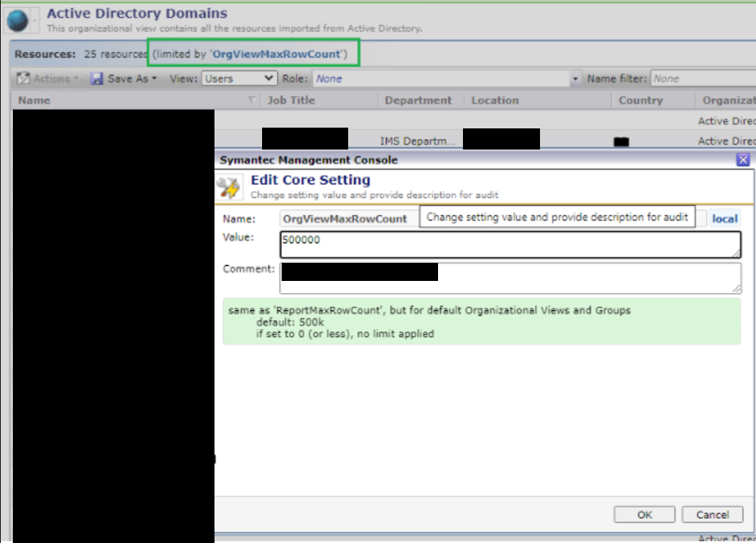Image resolution: width=756 pixels, height=543 pixels.
Task: Click the local link beside Name
Action: pyautogui.click(x=725, y=219)
